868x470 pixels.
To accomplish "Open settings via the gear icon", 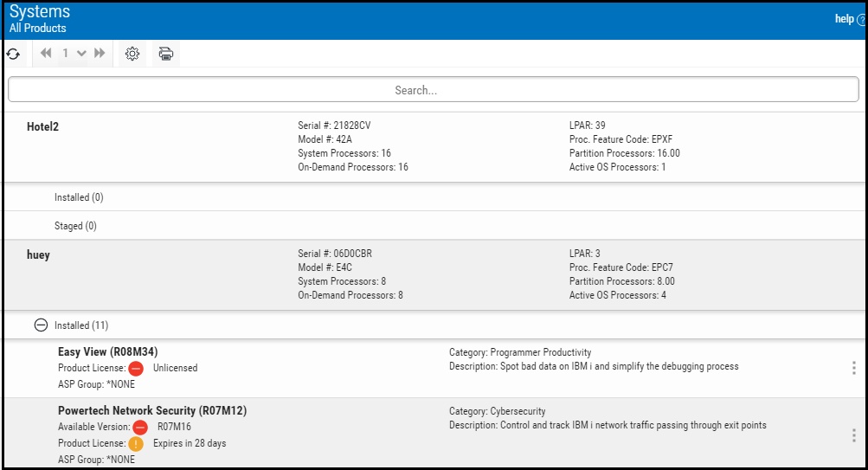I will coord(132,54).
